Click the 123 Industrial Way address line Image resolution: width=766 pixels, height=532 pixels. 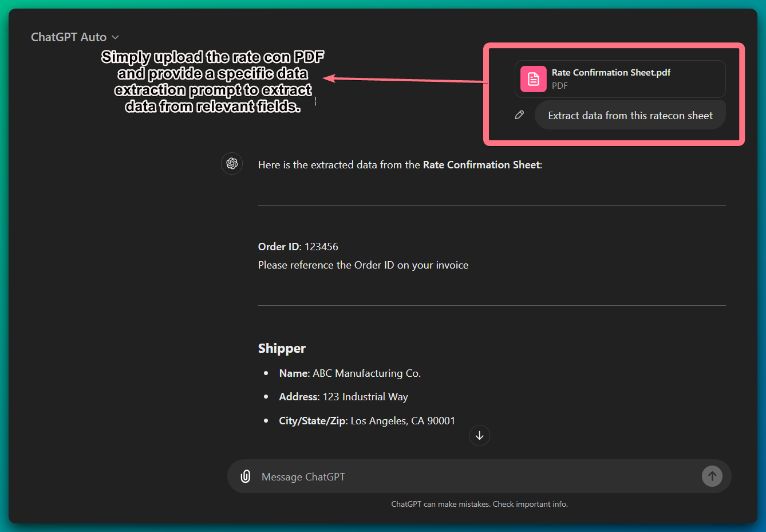[x=343, y=396]
